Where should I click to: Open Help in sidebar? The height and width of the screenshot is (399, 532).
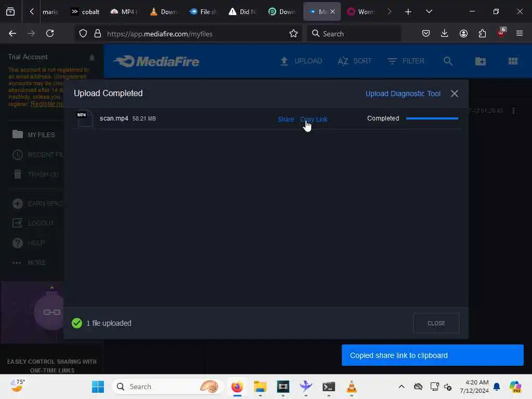point(29,243)
